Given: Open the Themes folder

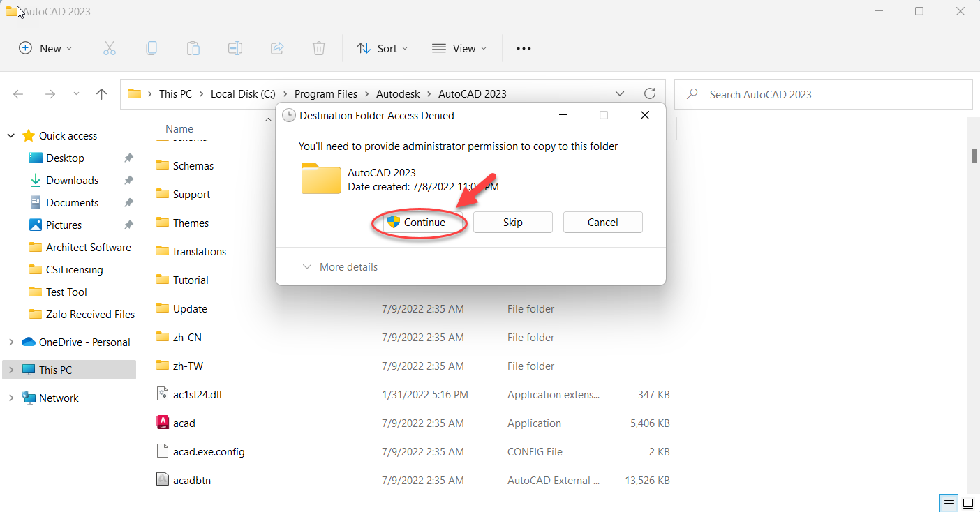Looking at the screenshot, I should click(x=182, y=223).
